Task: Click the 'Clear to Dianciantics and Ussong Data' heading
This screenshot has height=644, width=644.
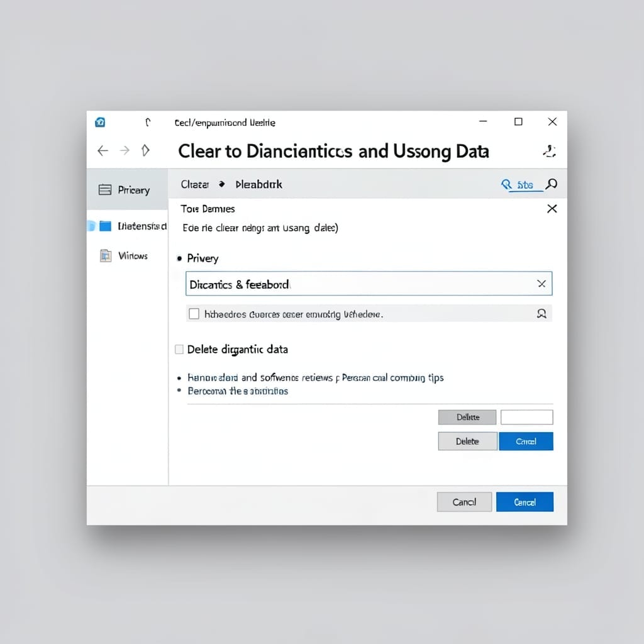Action: (333, 151)
